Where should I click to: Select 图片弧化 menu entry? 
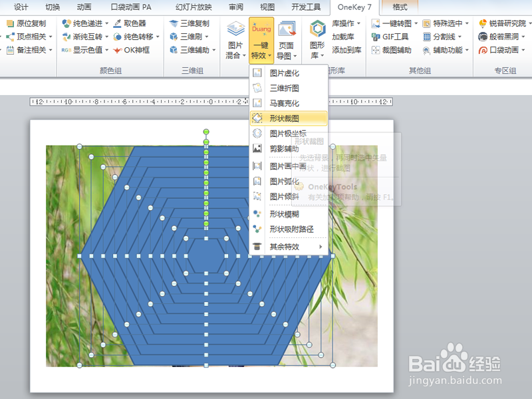coord(289,181)
